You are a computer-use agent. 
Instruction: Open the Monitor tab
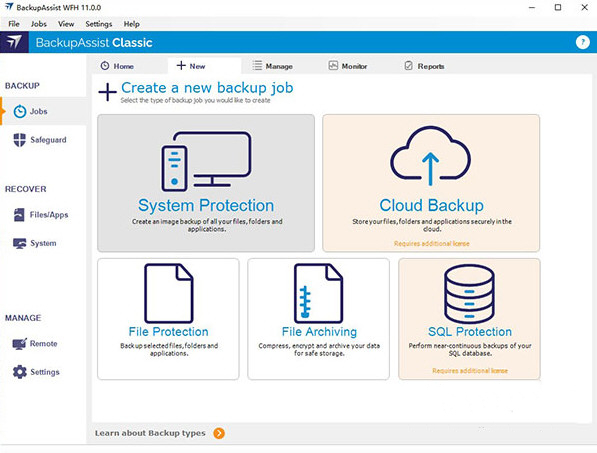(x=348, y=66)
